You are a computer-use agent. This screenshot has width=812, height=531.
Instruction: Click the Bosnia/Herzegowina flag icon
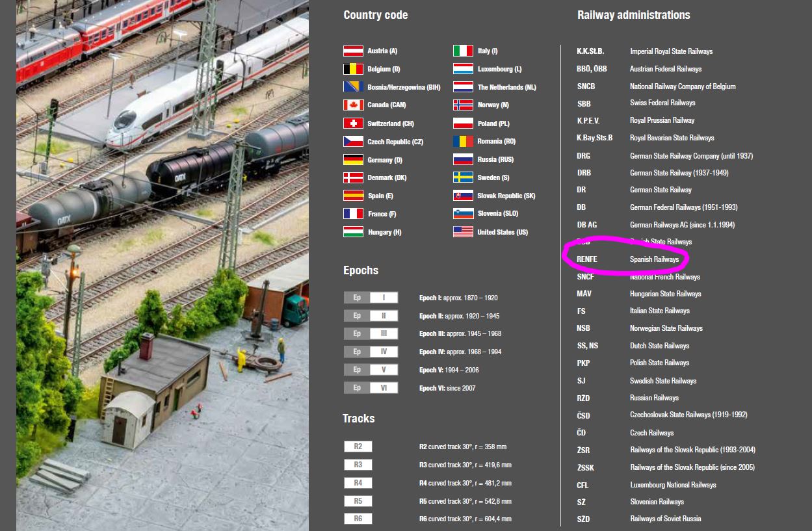pyautogui.click(x=353, y=87)
